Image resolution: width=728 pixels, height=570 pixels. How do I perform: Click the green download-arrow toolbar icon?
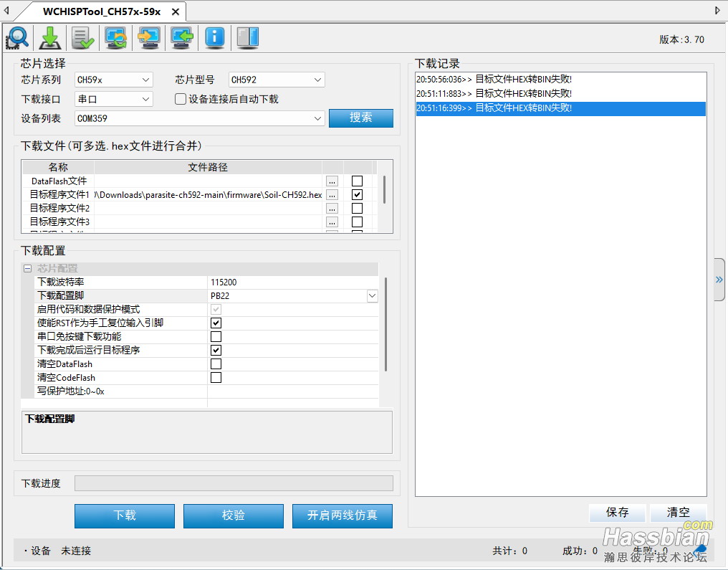[x=50, y=37]
